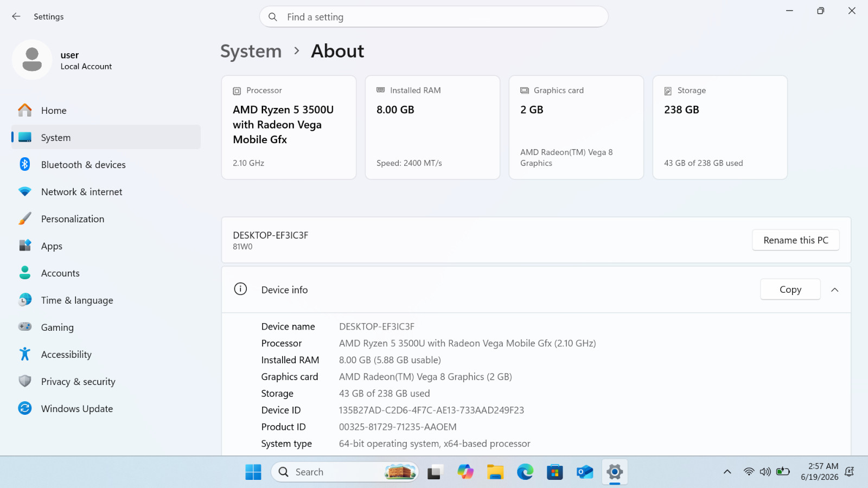Click the taskbar Search box
The image size is (868, 488).
coord(345,472)
